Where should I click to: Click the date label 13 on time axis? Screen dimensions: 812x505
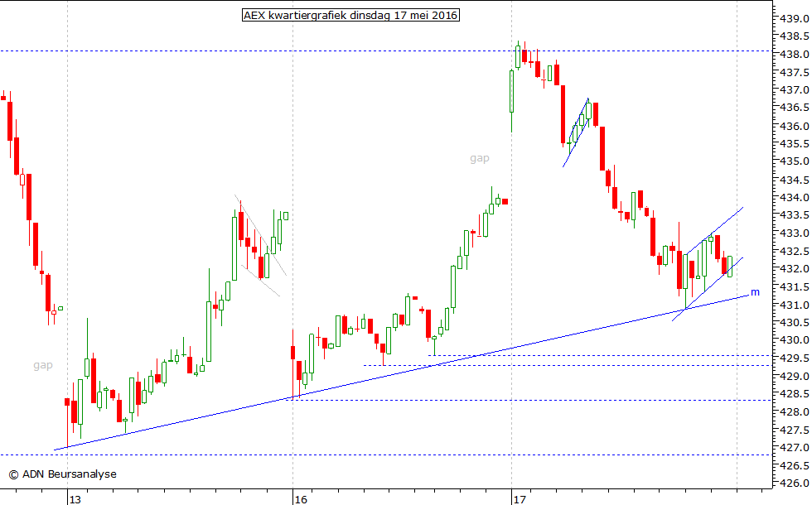click(75, 499)
